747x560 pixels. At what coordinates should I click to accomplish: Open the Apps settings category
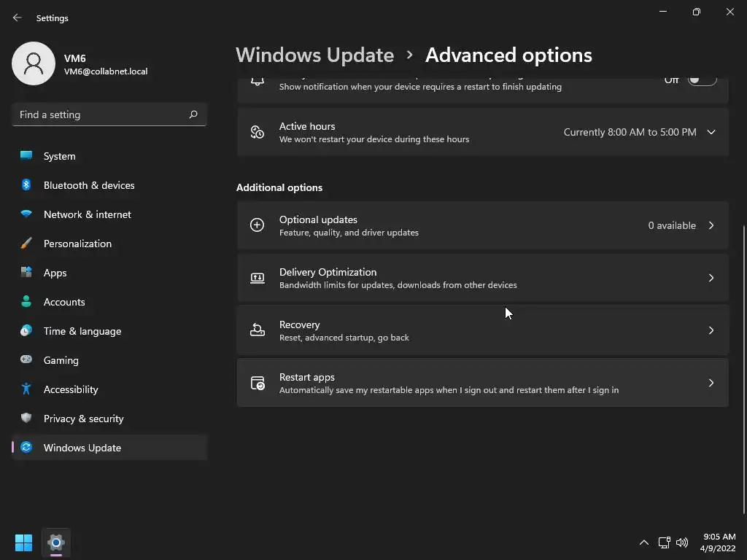(55, 273)
